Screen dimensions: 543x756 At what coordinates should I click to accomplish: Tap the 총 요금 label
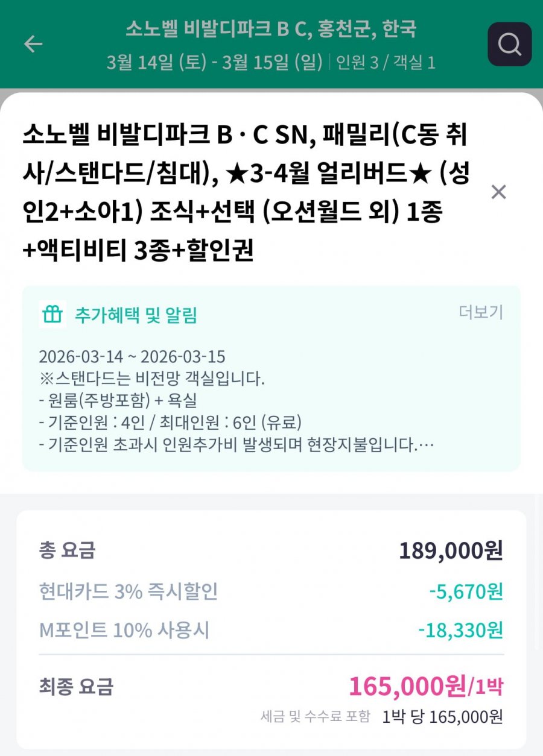tap(67, 550)
